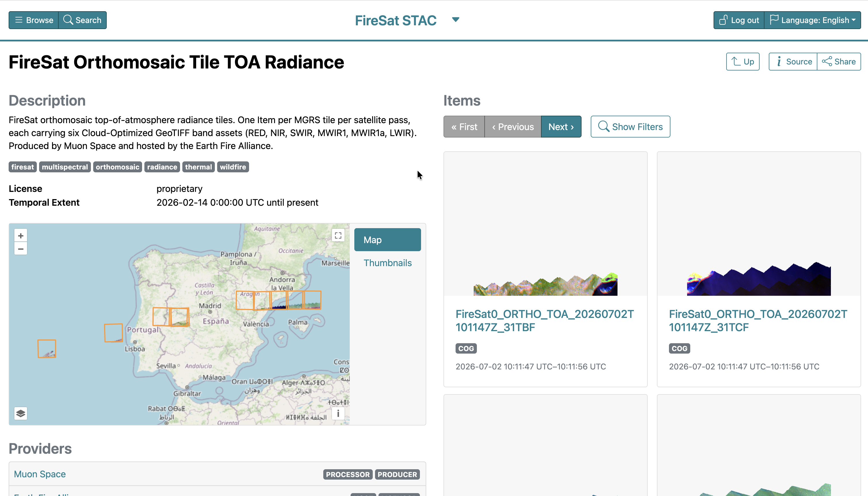Click the Temporal Extent field label
The height and width of the screenshot is (496, 868).
44,203
